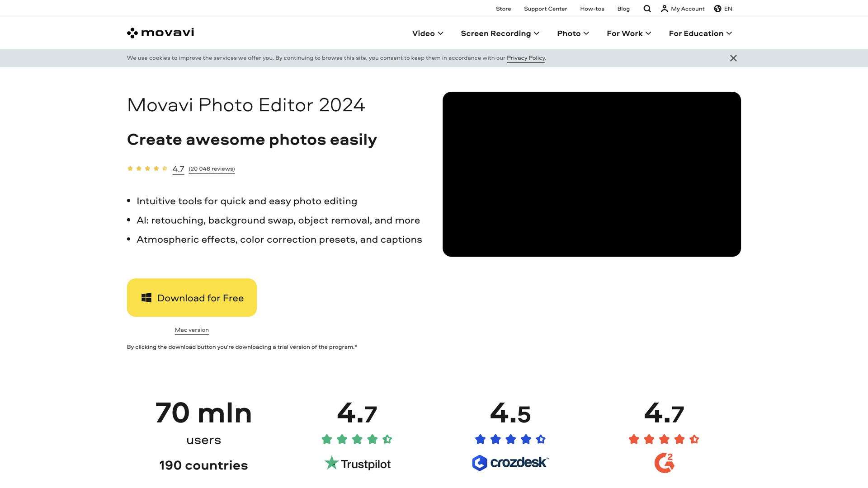This screenshot has width=868, height=488.
Task: Open the For Education menu
Action: (x=700, y=33)
